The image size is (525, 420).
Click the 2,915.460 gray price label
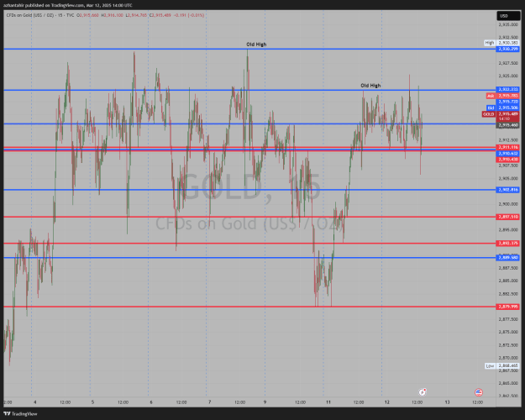pyautogui.click(x=508, y=125)
